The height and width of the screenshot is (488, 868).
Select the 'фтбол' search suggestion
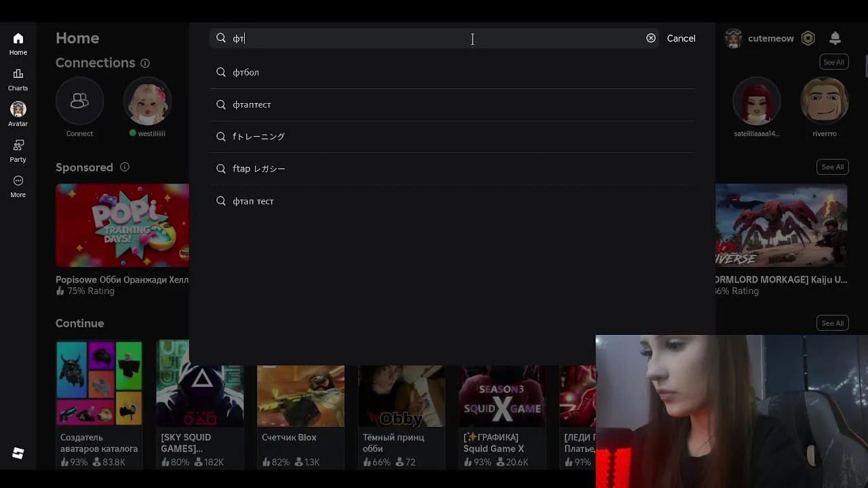pos(452,73)
